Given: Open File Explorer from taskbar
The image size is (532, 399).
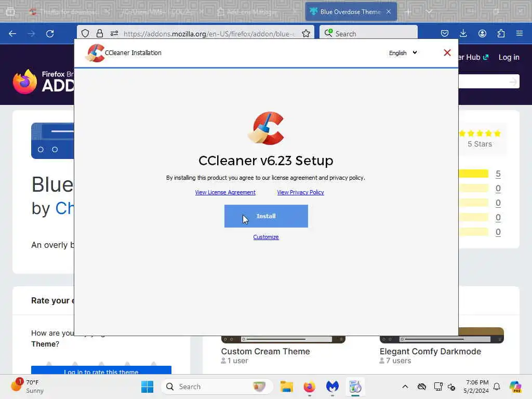Looking at the screenshot, I should (x=287, y=387).
